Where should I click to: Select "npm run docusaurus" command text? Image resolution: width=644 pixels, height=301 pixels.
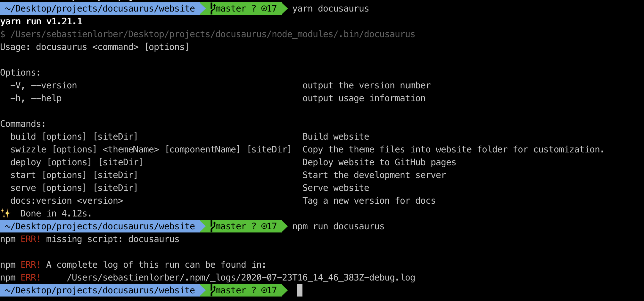(337, 226)
